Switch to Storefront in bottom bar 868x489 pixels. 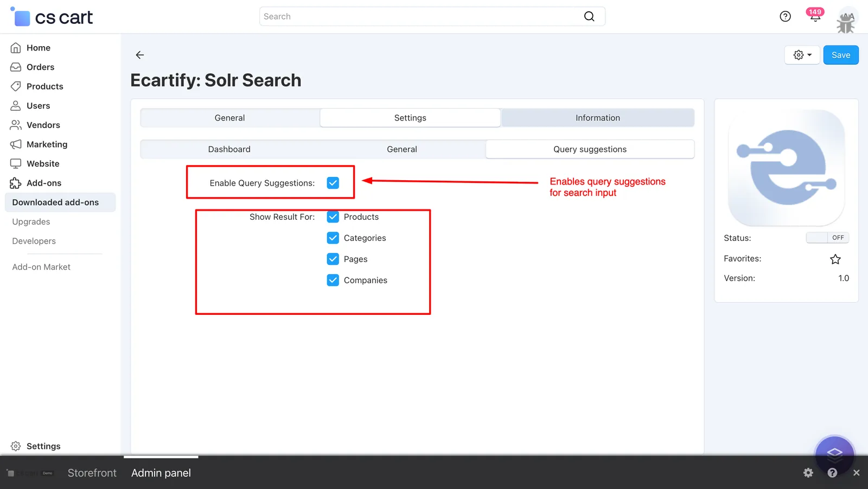click(x=92, y=473)
